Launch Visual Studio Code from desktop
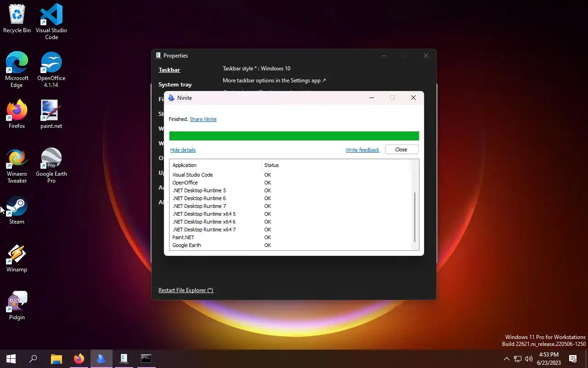Image resolution: width=588 pixels, height=368 pixels. [x=51, y=22]
